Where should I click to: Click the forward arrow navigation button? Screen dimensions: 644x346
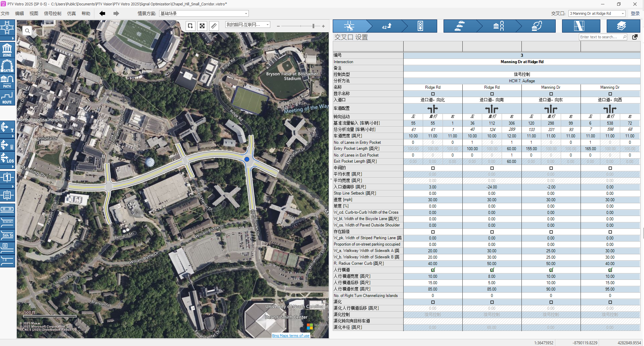click(x=116, y=13)
